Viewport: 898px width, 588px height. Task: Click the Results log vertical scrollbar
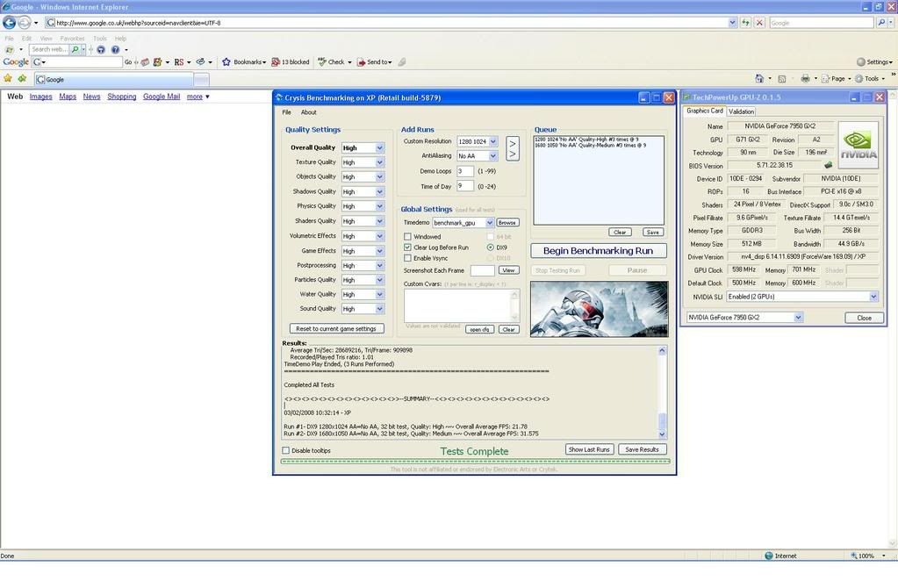point(662,392)
